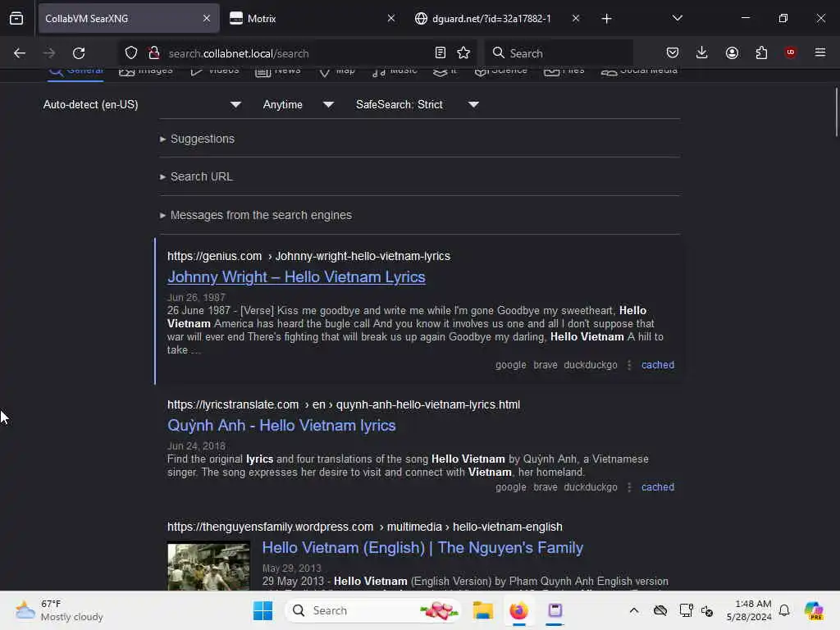Open more options for the genius.com result
Screen dimensions: 840x630
[629, 365]
